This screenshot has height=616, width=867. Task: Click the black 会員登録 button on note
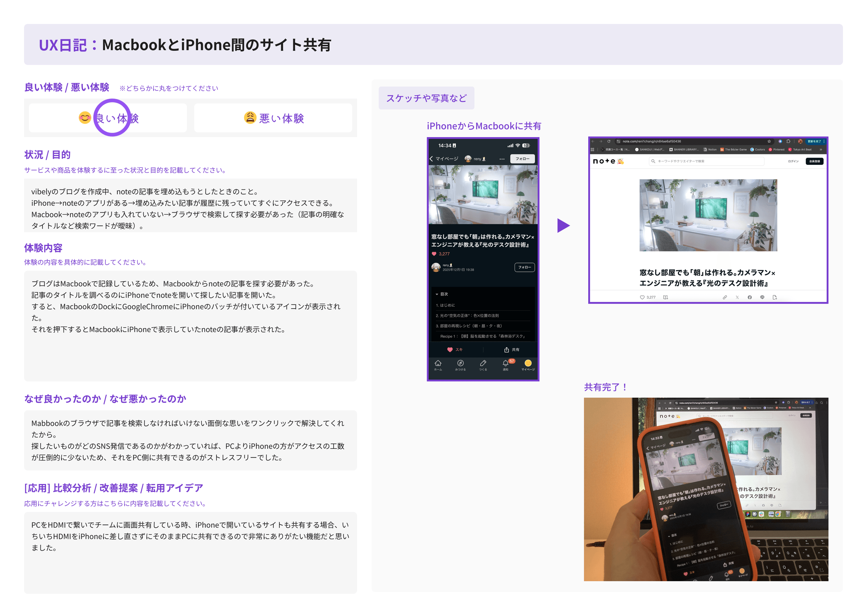(x=814, y=161)
